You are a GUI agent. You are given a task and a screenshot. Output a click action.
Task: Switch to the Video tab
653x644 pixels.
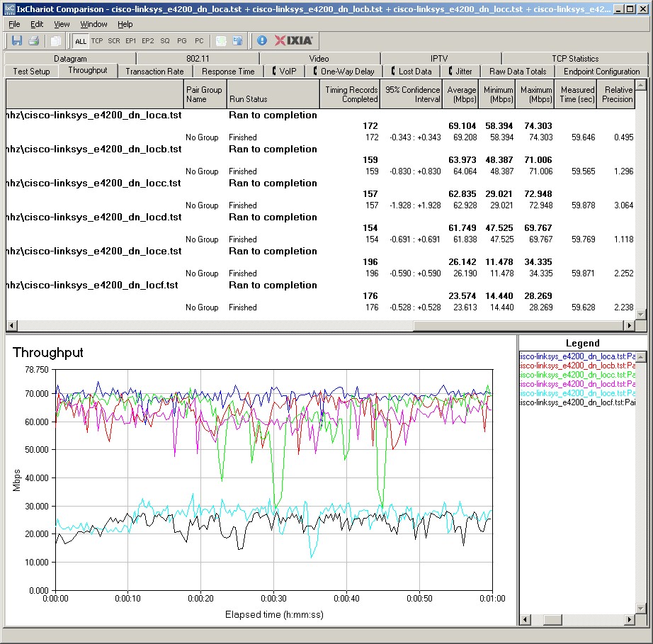click(x=319, y=58)
